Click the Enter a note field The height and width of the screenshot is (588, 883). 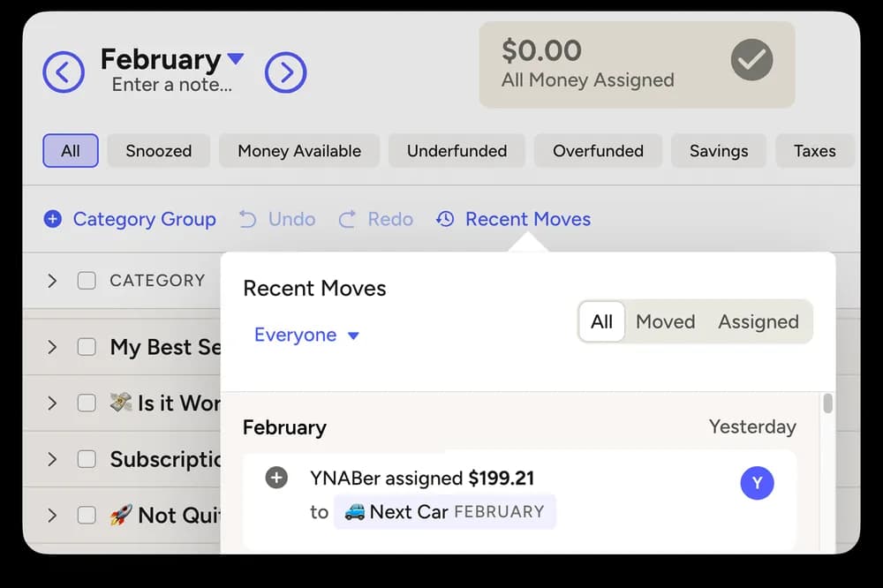pyautogui.click(x=172, y=85)
